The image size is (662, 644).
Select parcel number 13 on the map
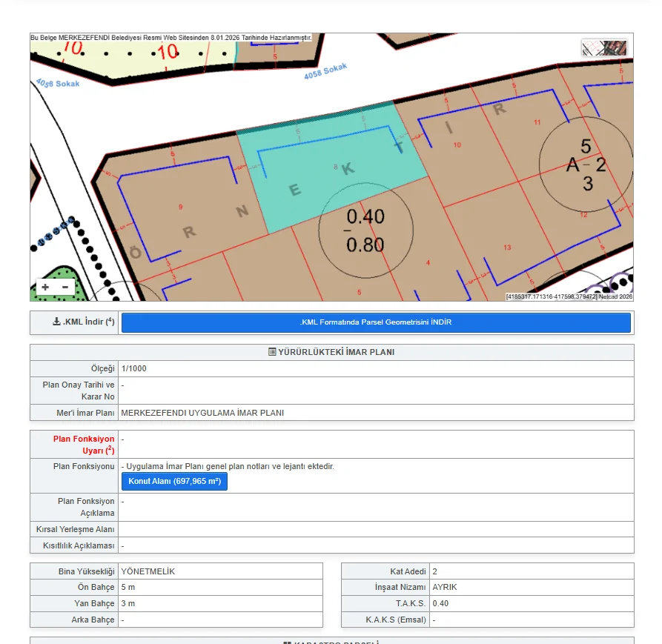pos(507,248)
